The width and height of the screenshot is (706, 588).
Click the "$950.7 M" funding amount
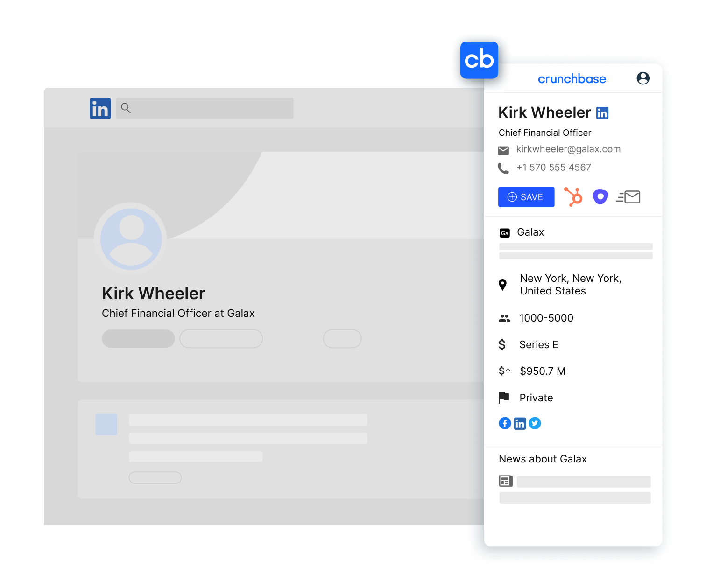543,371
